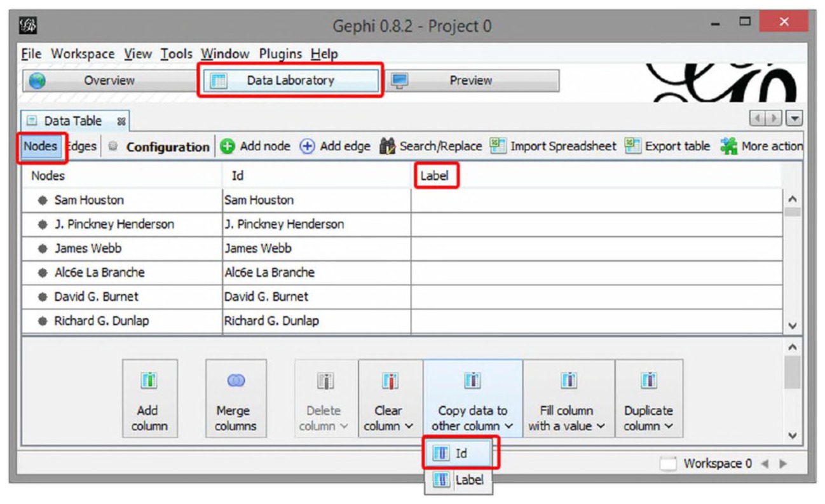Open the File menu
Viewport: 825px width, 504px height.
tap(32, 54)
